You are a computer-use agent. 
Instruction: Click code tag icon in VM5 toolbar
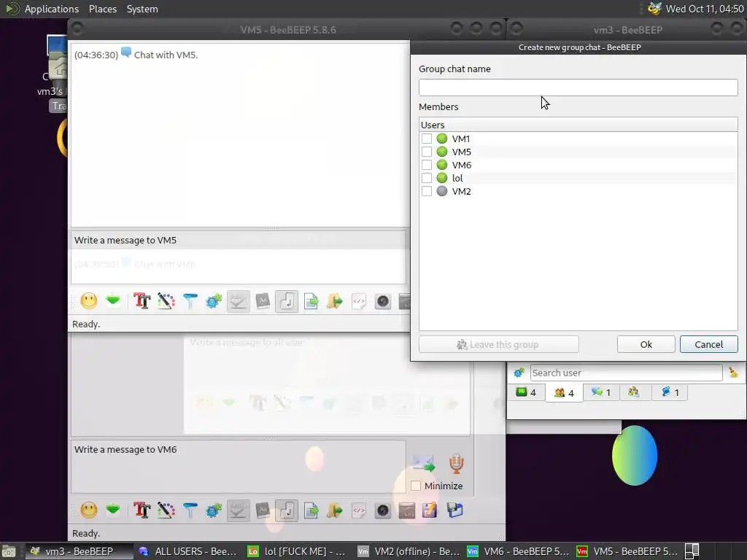click(x=359, y=301)
